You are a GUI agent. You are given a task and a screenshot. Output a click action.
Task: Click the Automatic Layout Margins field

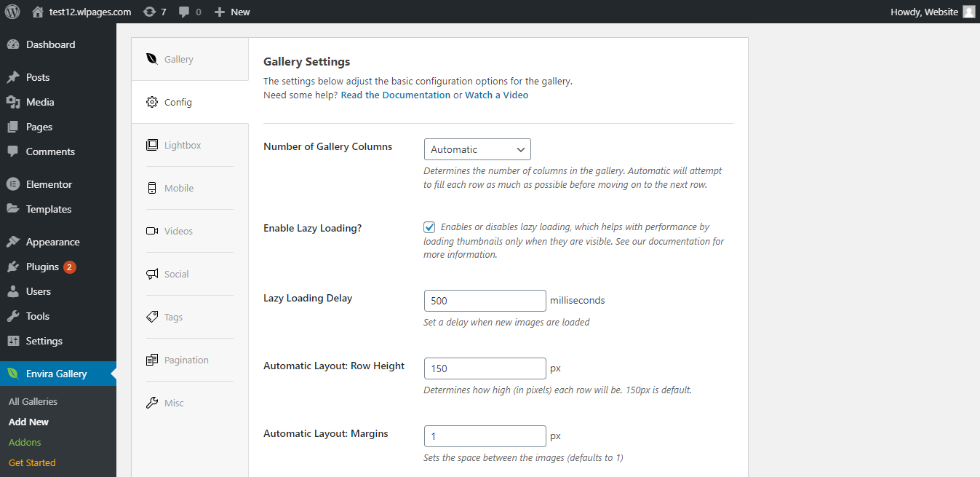(x=485, y=436)
